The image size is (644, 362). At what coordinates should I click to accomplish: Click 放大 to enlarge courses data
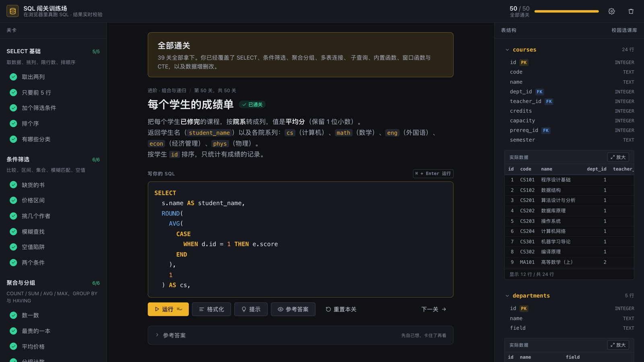click(618, 157)
